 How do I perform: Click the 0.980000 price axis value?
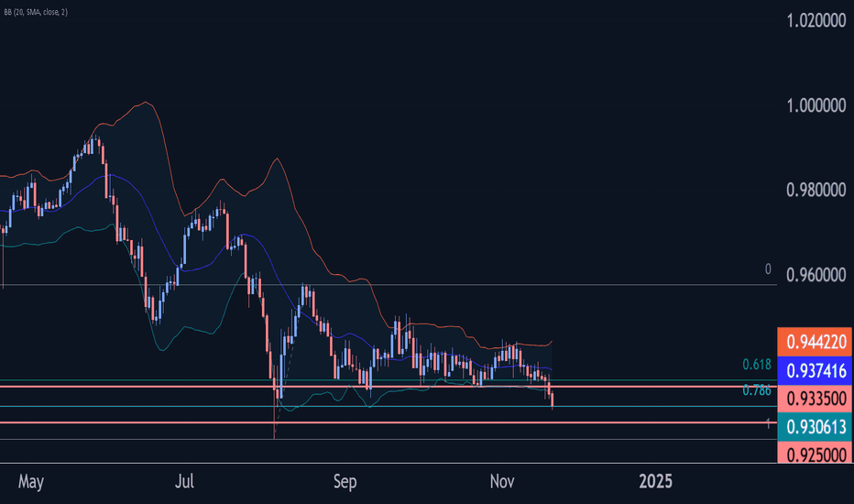pyautogui.click(x=816, y=190)
